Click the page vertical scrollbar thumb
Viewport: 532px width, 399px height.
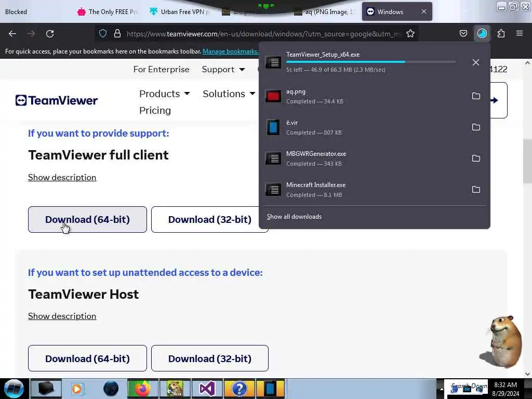(x=527, y=161)
